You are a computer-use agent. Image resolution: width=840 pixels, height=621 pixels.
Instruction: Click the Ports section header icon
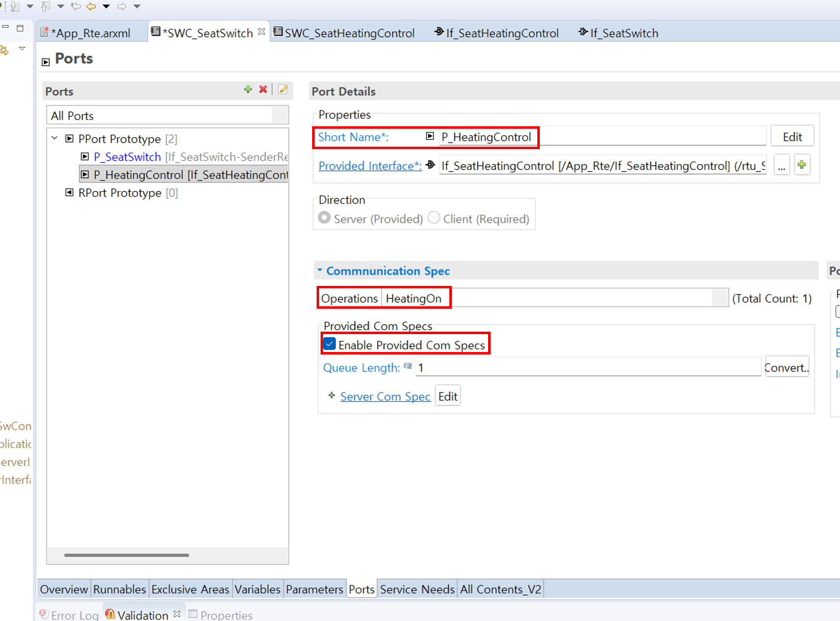(46, 62)
